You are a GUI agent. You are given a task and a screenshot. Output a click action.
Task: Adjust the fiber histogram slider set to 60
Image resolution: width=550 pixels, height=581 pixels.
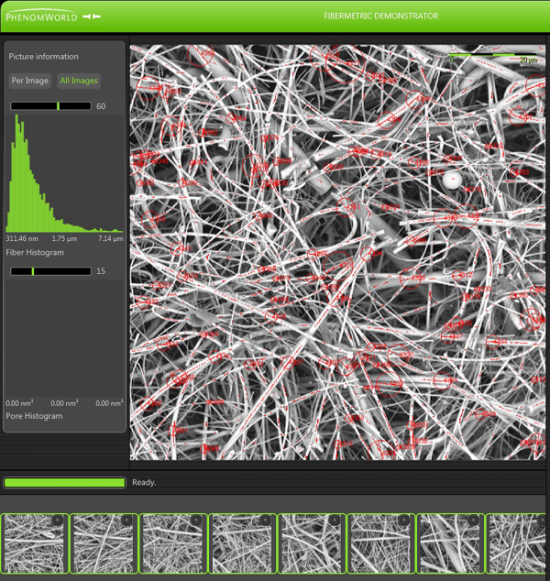pos(51,106)
